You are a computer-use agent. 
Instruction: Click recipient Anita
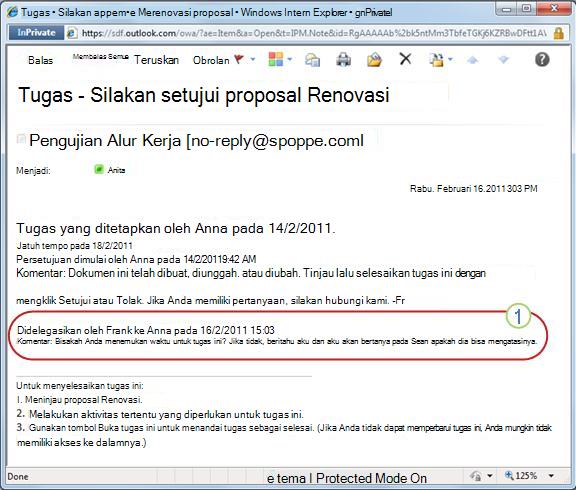point(116,170)
